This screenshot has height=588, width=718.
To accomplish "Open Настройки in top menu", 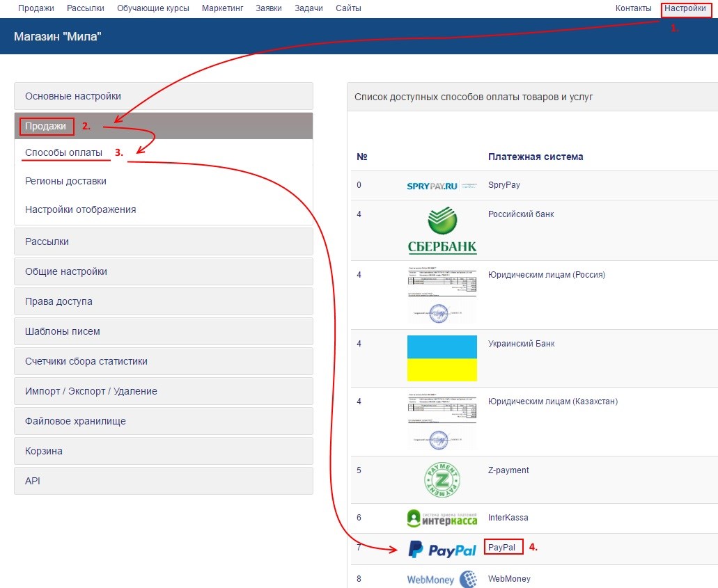I will click(685, 8).
